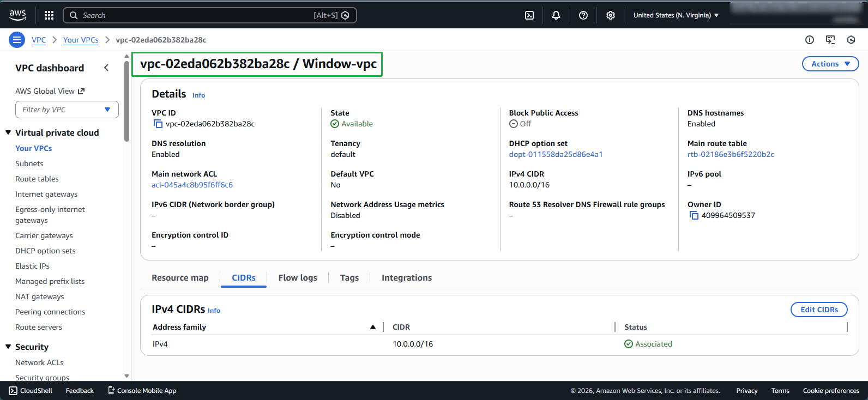Copy the VPC ID to clipboard

click(x=158, y=124)
